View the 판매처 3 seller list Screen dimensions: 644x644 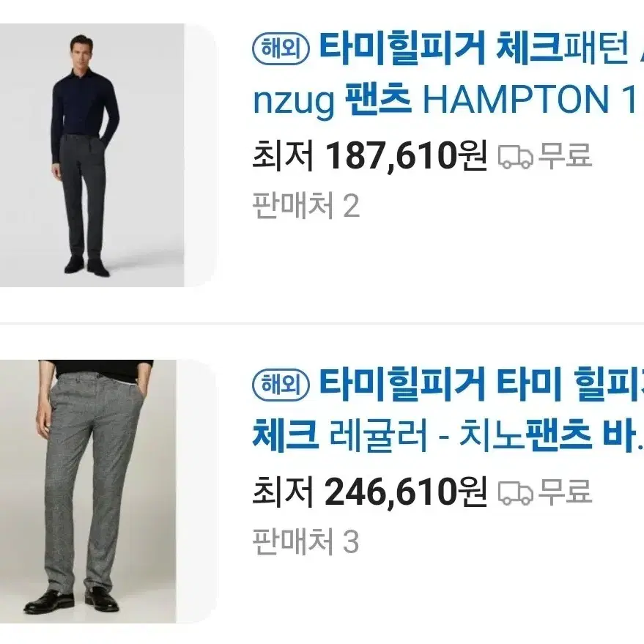click(306, 541)
